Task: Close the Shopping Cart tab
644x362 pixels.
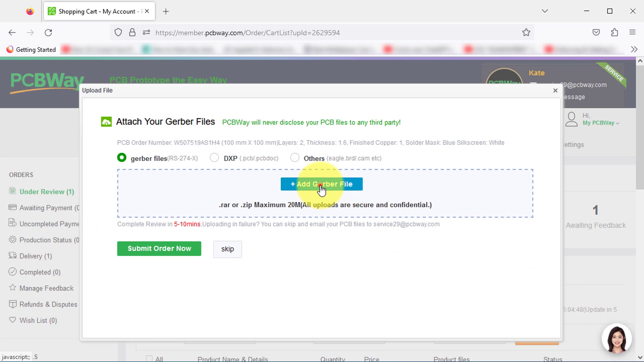Action: [x=147, y=11]
